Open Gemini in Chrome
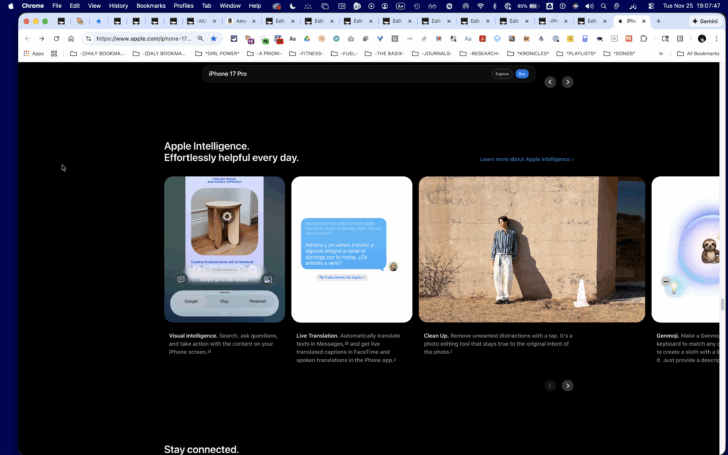The height and width of the screenshot is (455, 728). pyautogui.click(x=705, y=21)
